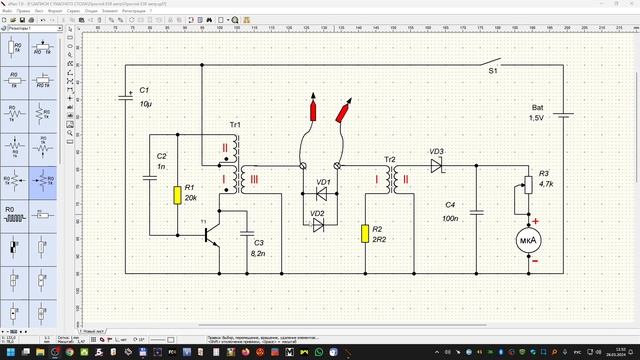The height and width of the screenshot is (360, 640).
Task: Click the C4 100n capacitor label
Action: [x=450, y=211]
